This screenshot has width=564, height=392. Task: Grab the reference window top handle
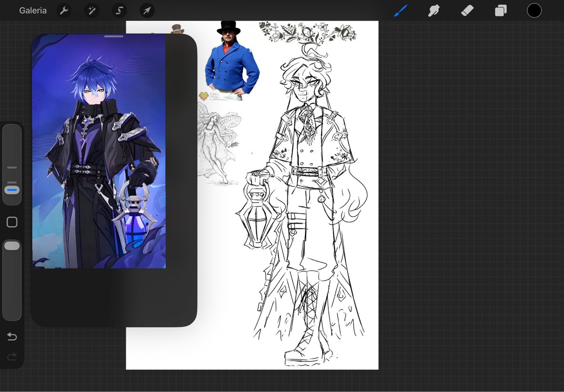(x=114, y=36)
